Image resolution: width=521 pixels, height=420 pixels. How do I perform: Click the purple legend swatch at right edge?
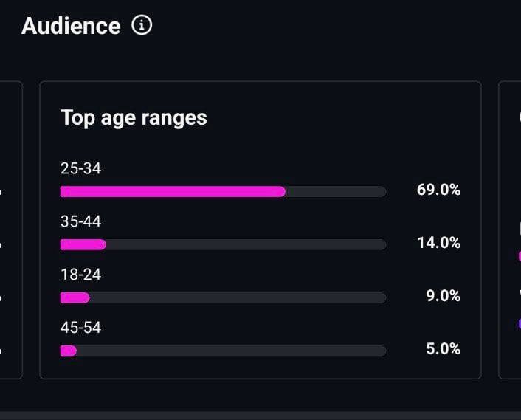coord(520,323)
